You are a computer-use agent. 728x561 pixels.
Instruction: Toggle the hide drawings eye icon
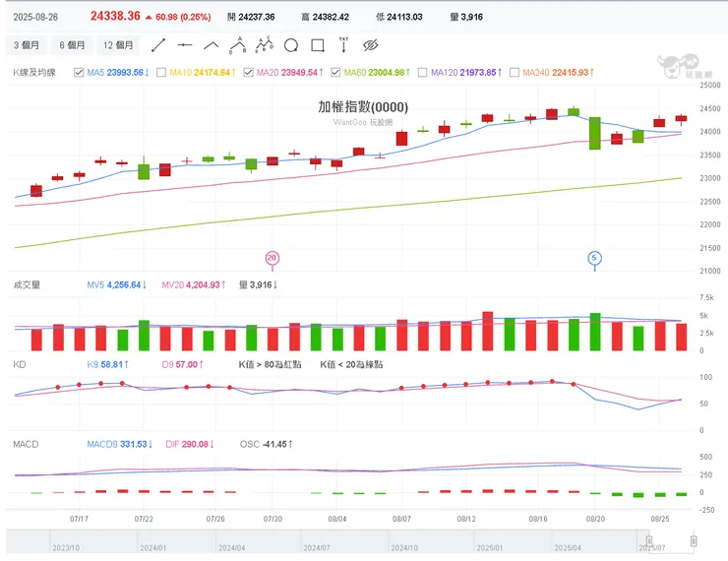tap(371, 45)
